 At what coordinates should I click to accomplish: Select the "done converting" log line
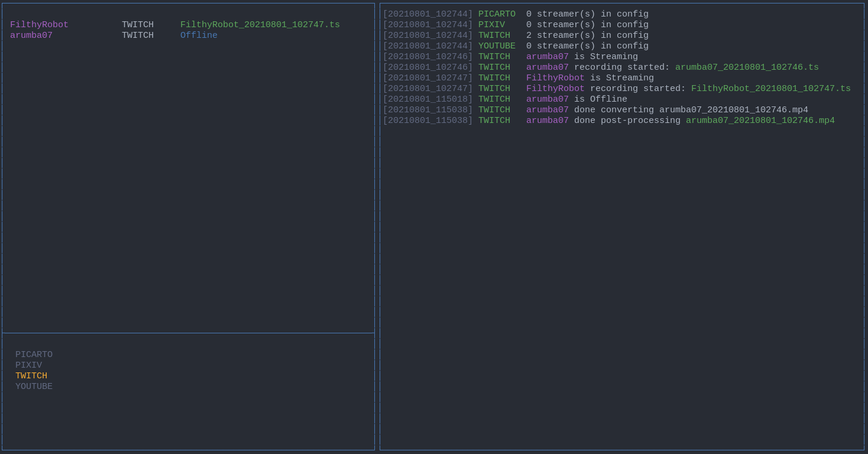(667, 110)
